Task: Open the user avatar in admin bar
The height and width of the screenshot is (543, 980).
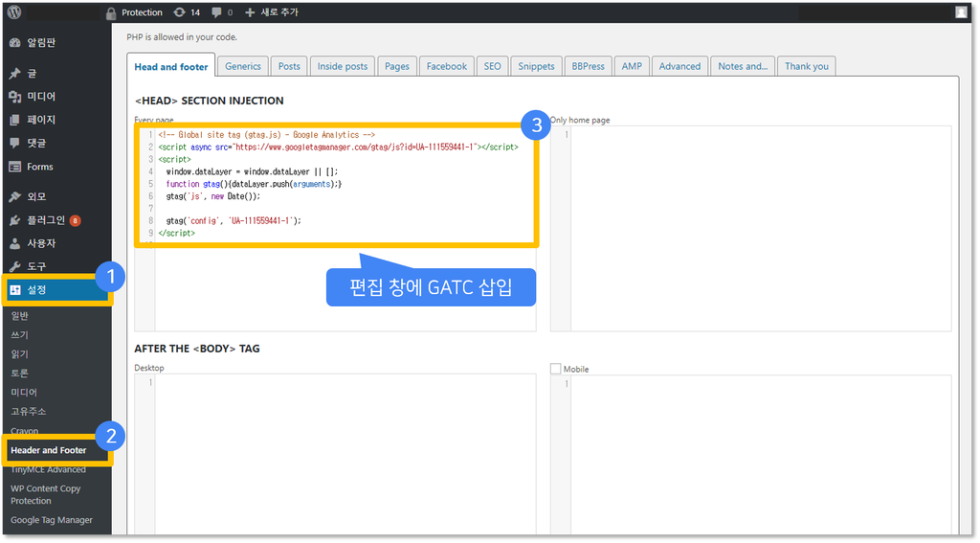Action: tap(961, 11)
